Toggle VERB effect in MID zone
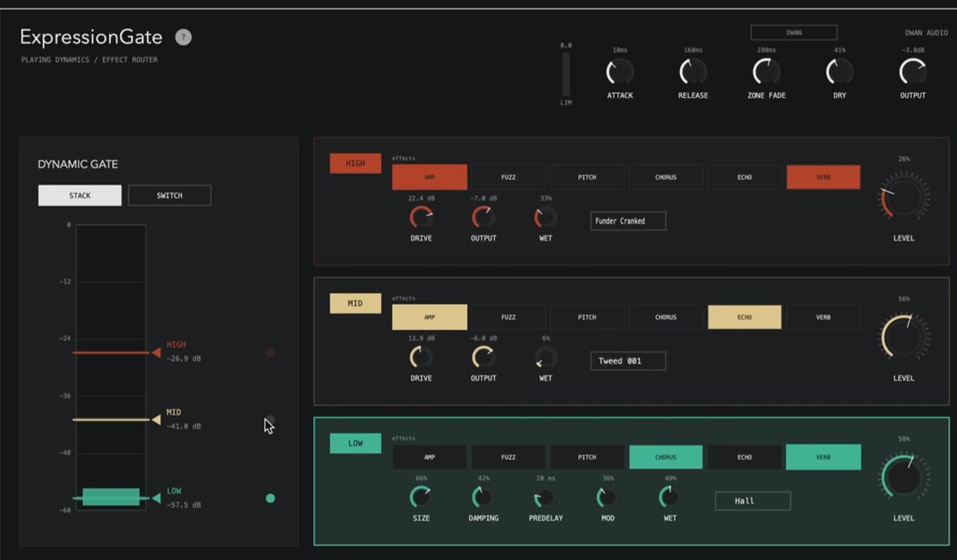957x560 pixels. 823,317
